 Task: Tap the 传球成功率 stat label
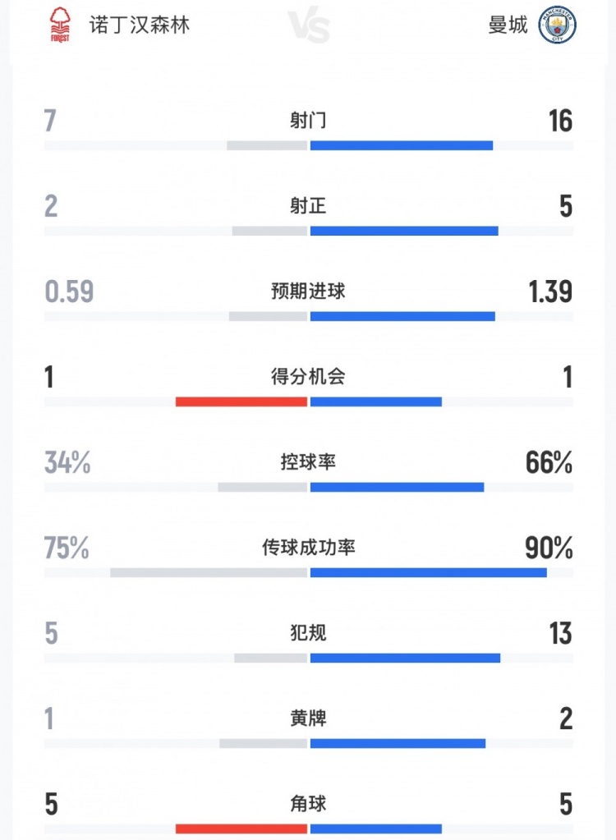308,548
